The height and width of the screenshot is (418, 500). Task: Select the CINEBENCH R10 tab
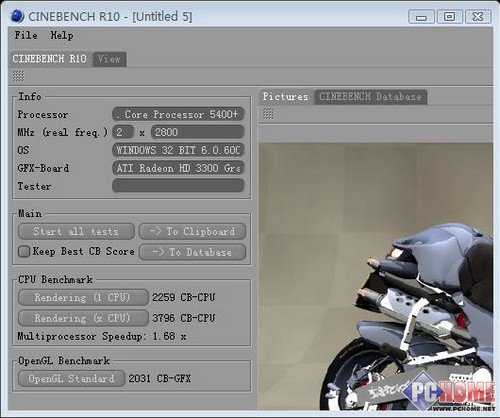point(50,59)
